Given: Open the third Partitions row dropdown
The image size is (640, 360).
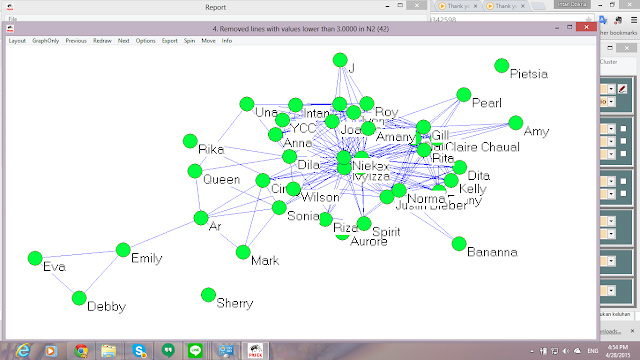Looking at the screenshot, I should [x=611, y=154].
